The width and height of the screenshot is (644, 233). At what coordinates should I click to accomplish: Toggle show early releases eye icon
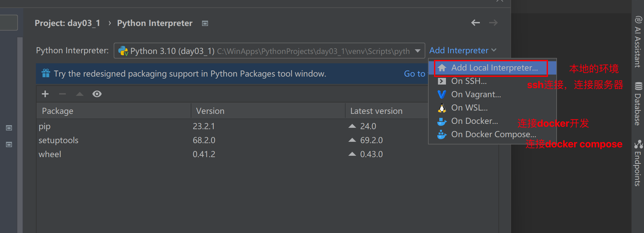pyautogui.click(x=97, y=94)
